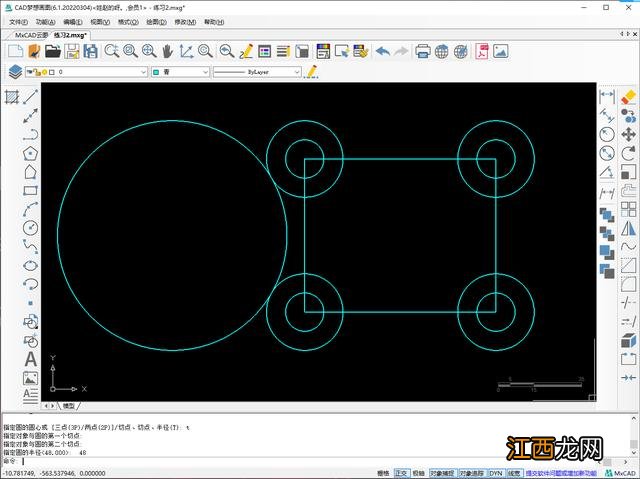Export drawing using the PDF icon
This screenshot has height=479, width=640.
tap(481, 51)
